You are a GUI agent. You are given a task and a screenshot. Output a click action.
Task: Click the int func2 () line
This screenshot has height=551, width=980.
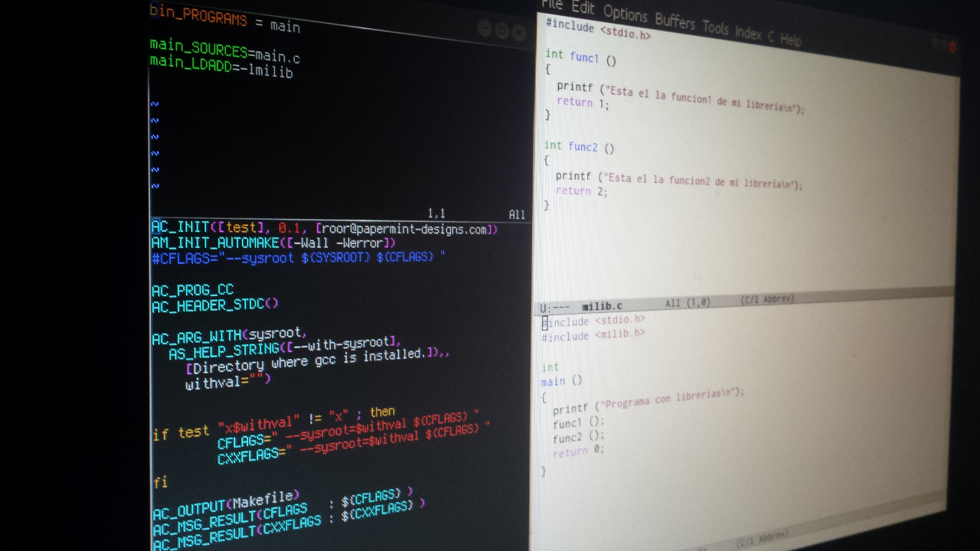click(579, 147)
